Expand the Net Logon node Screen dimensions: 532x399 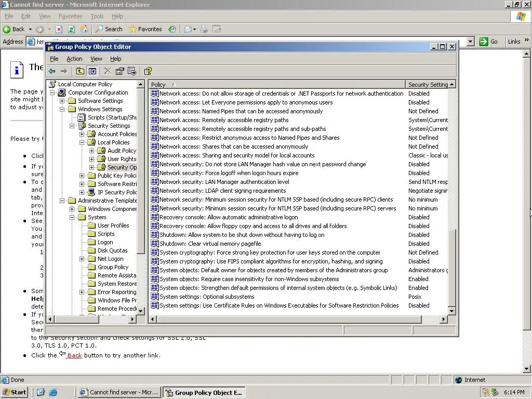82,259
